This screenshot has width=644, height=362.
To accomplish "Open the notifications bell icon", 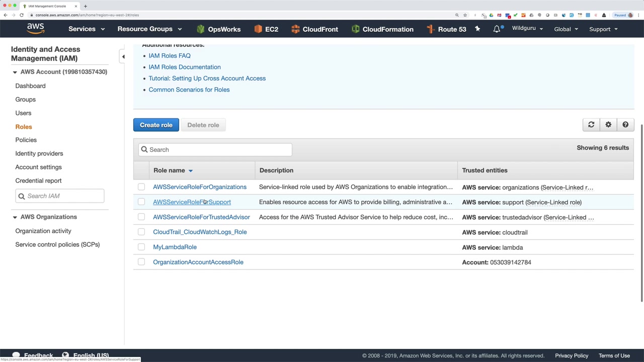I will pos(497,29).
